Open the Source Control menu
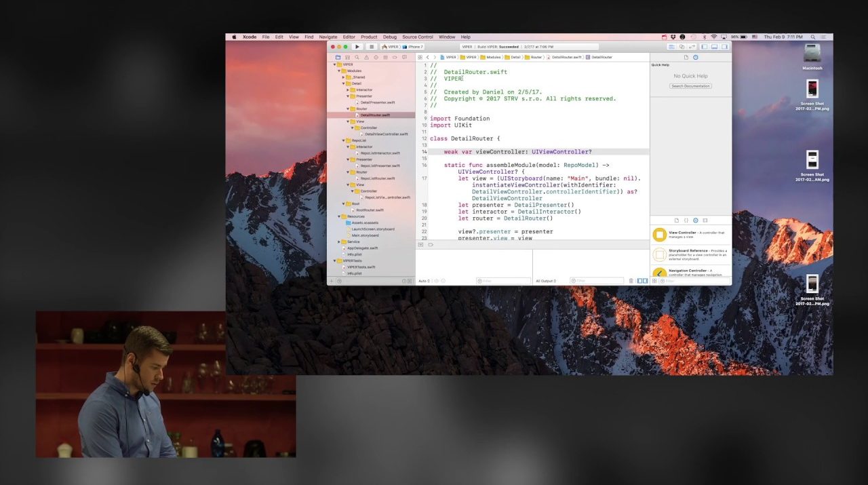 (417, 37)
